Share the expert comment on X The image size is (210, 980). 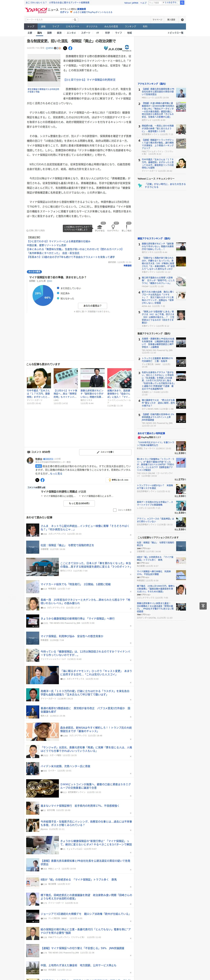click(37, 480)
